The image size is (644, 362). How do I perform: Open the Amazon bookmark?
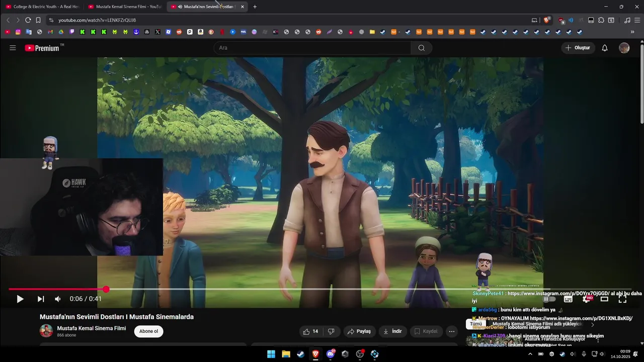click(200, 32)
